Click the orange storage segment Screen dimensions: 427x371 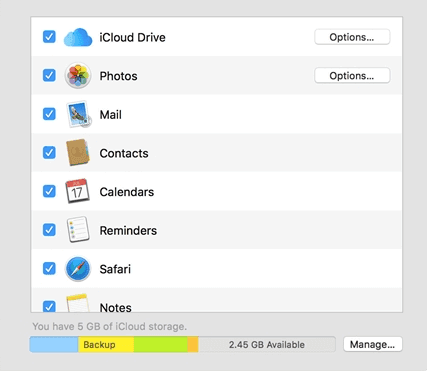(193, 344)
